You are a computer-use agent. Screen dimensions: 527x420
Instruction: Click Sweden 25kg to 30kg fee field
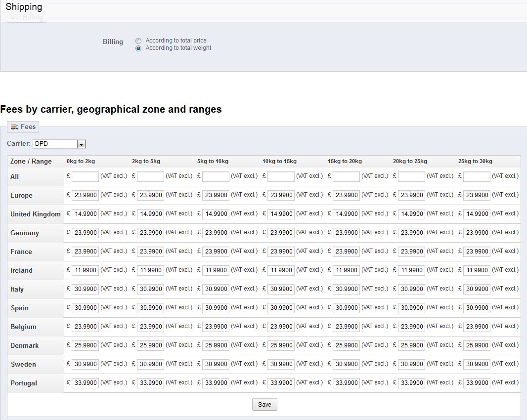pos(477,365)
